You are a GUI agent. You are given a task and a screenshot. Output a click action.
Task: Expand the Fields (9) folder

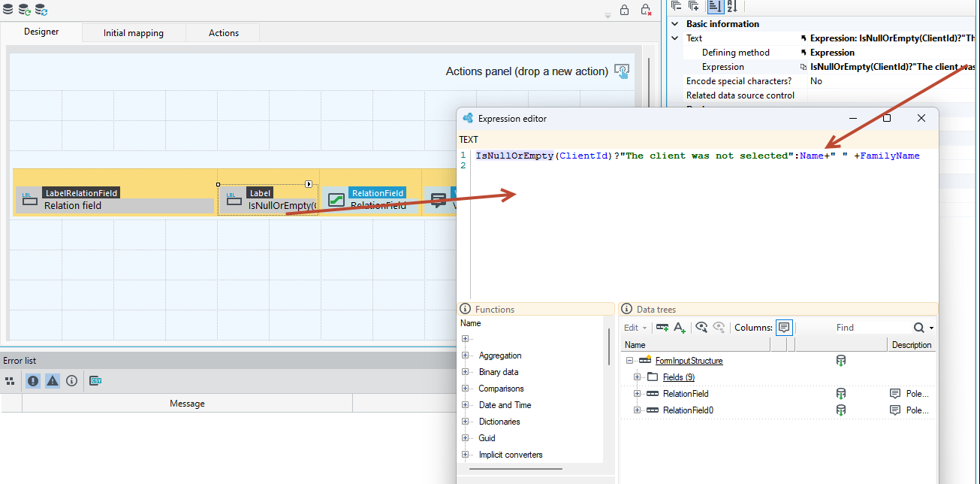(638, 377)
